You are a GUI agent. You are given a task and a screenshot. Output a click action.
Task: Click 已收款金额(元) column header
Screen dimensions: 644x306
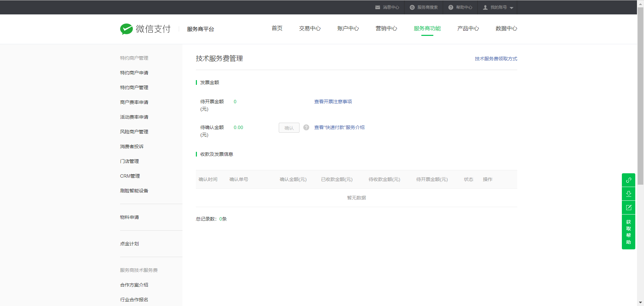(x=337, y=179)
